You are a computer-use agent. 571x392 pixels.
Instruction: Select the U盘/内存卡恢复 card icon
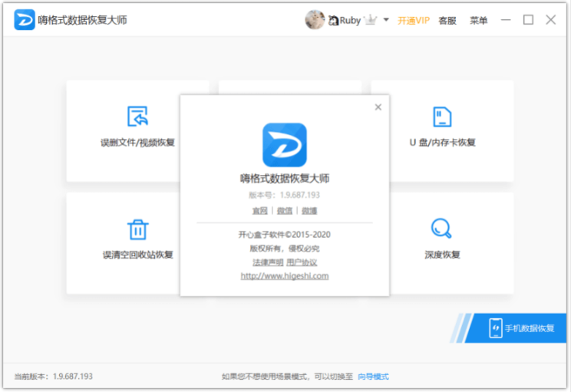[x=442, y=117]
